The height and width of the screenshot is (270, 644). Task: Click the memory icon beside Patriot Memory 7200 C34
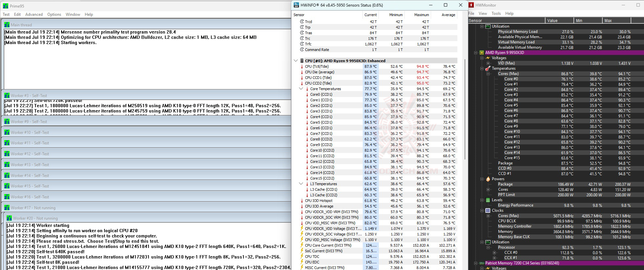[x=482, y=263]
